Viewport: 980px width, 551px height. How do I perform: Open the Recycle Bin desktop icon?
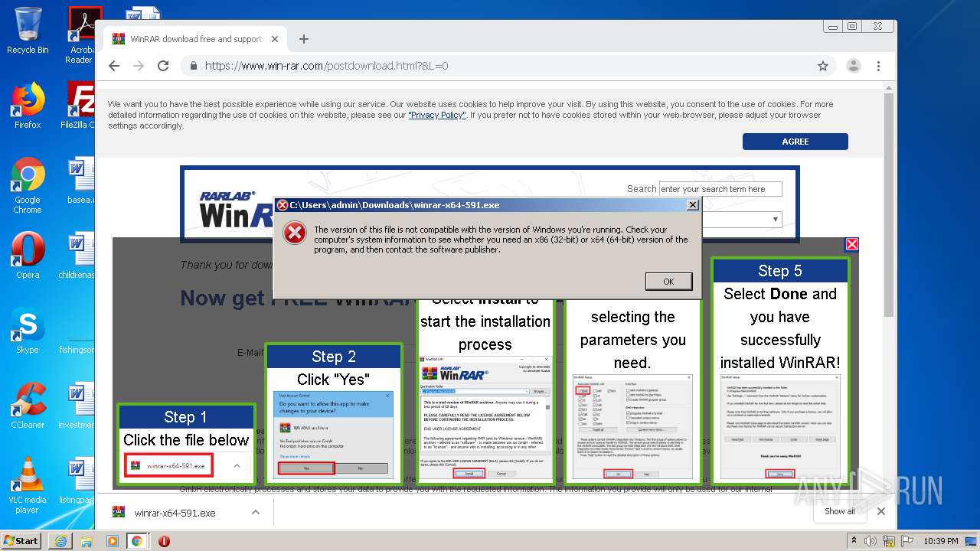(28, 31)
